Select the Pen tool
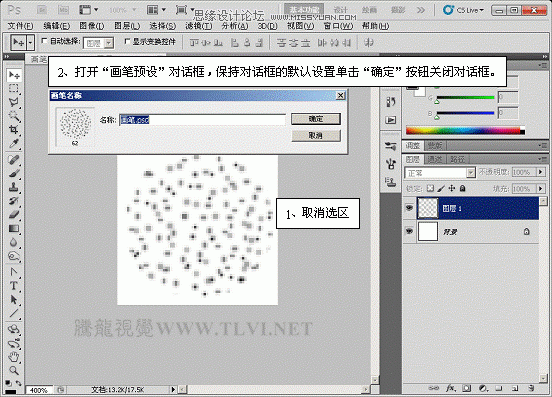Screen dimensions: 552x397 [14, 272]
